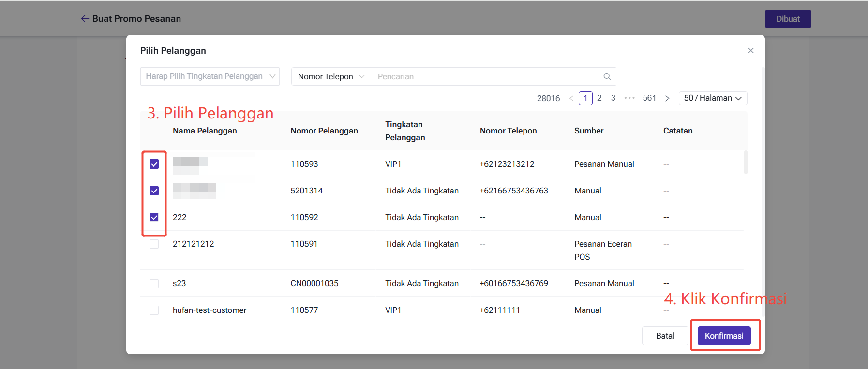The height and width of the screenshot is (369, 868).
Task: Click the search magnifier icon
Action: pyautogui.click(x=607, y=76)
